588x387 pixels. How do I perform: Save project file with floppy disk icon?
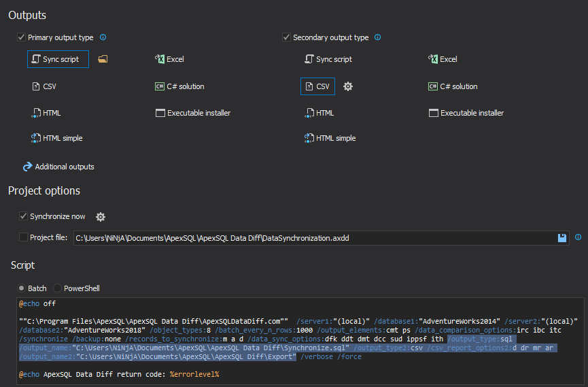point(561,238)
